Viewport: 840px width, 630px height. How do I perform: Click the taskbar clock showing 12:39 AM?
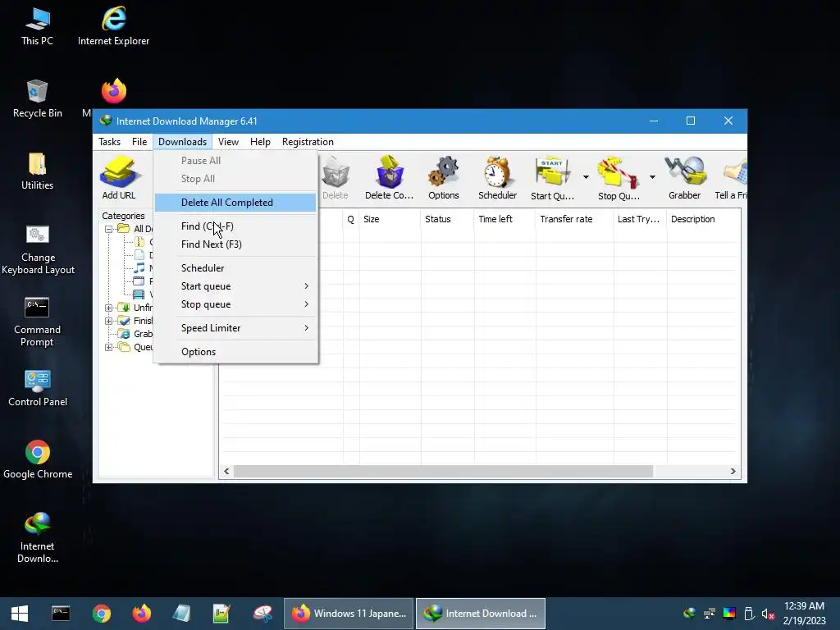point(804,614)
